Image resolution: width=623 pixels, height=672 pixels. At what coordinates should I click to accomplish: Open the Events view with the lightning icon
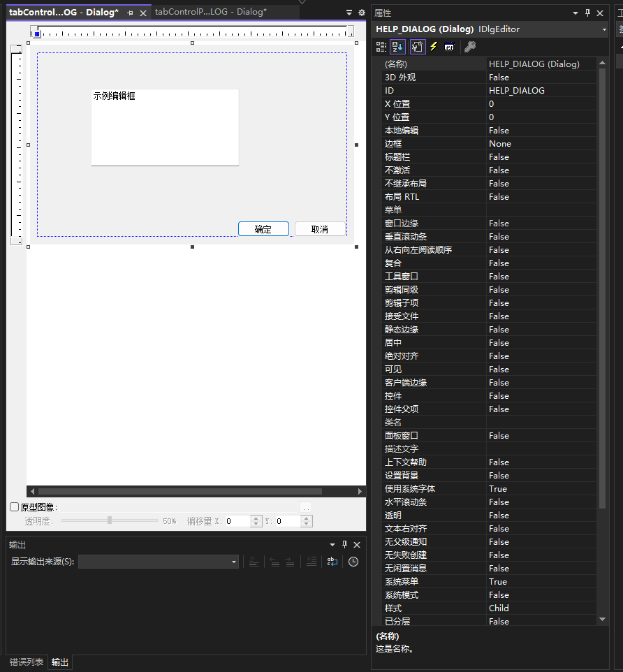[x=434, y=47]
